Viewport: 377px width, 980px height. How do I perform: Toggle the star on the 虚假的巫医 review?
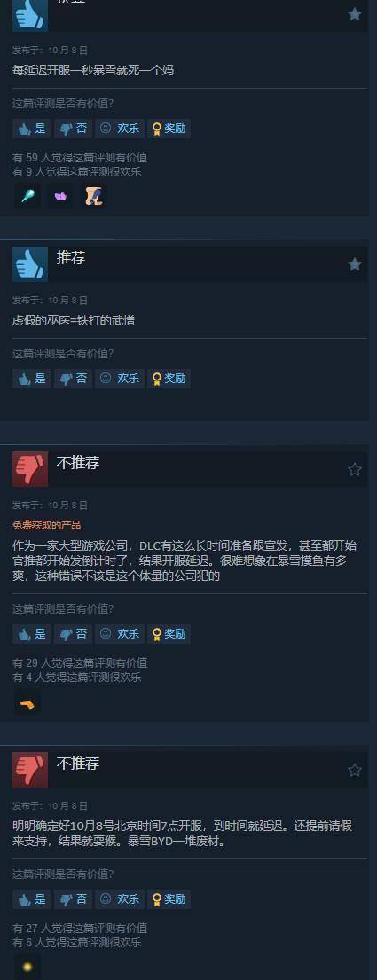(355, 264)
